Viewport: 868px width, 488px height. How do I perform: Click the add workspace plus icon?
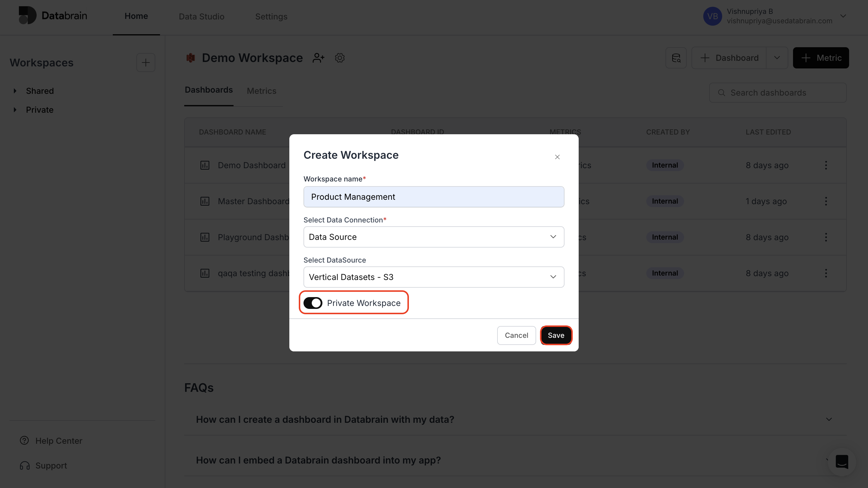click(146, 63)
